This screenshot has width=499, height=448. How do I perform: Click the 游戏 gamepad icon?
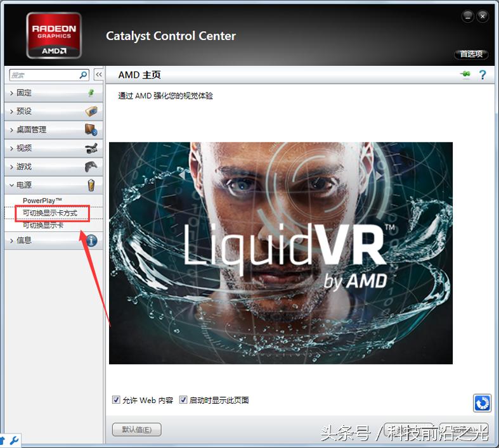click(x=91, y=166)
